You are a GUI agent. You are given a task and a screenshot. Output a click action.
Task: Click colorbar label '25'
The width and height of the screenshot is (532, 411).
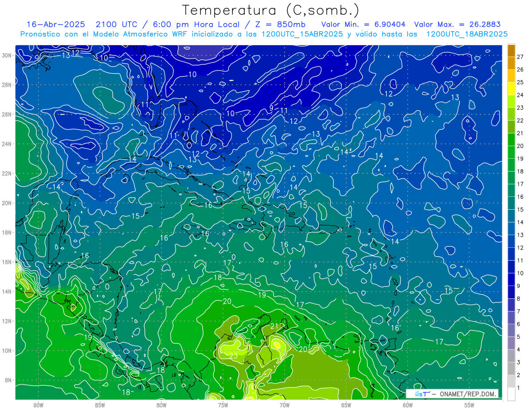520,82
